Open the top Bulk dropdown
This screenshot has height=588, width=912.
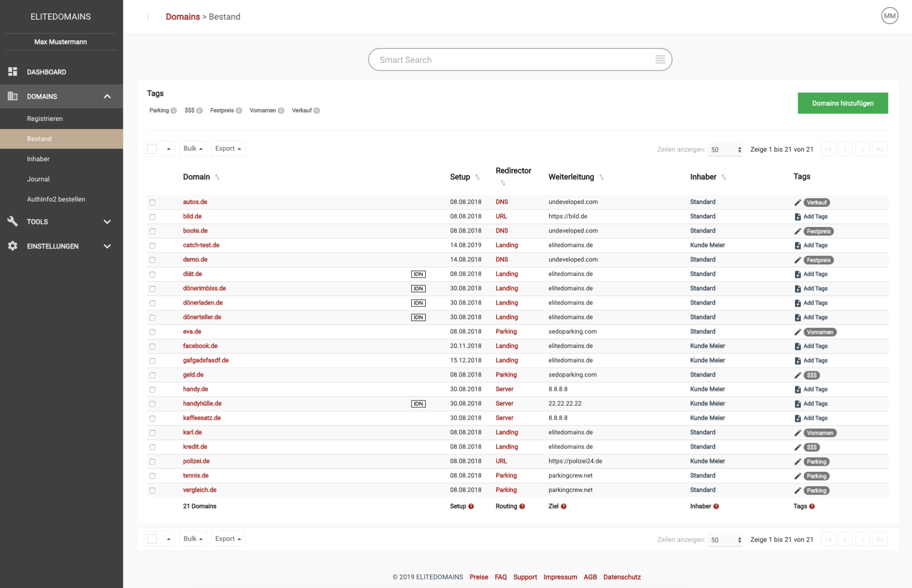tap(192, 149)
